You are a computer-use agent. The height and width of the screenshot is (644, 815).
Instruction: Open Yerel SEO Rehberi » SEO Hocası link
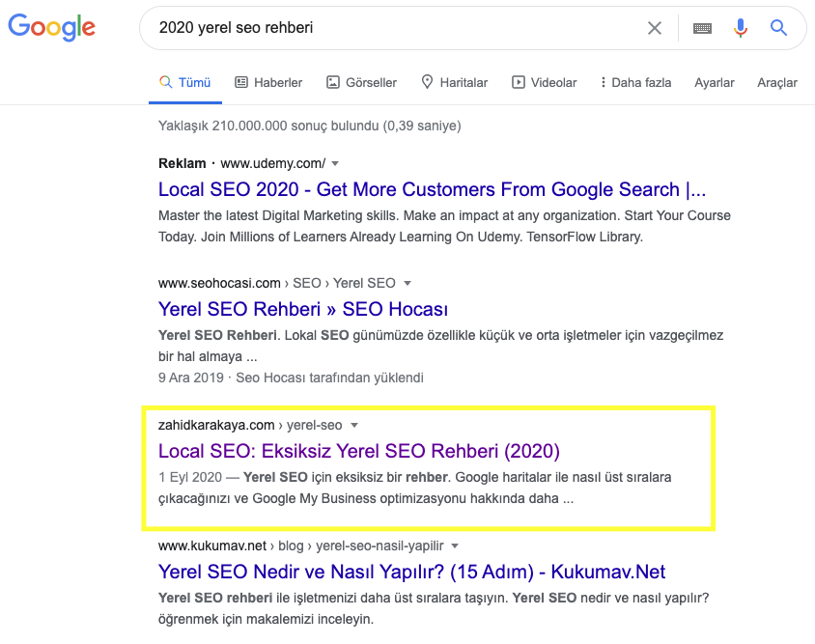pos(303,309)
